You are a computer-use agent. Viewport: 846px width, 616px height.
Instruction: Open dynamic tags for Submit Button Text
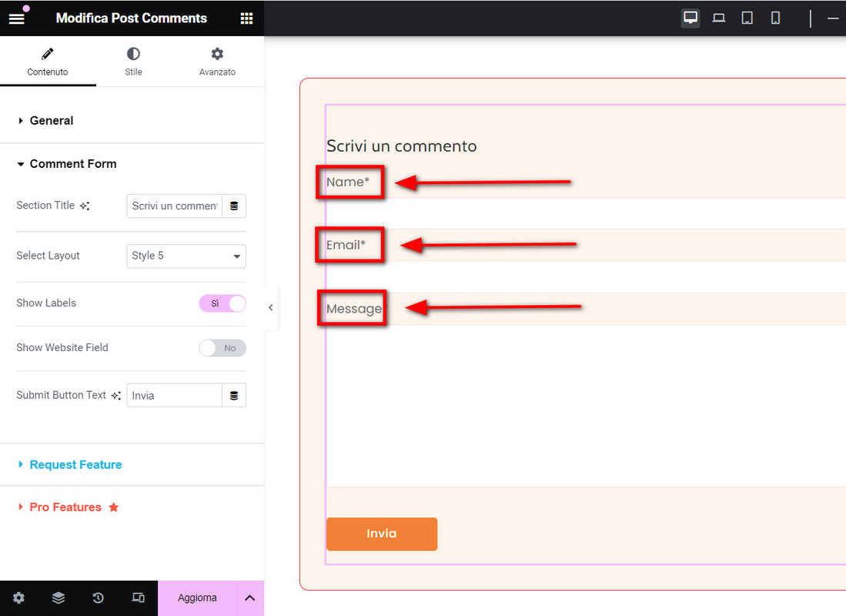tap(234, 395)
